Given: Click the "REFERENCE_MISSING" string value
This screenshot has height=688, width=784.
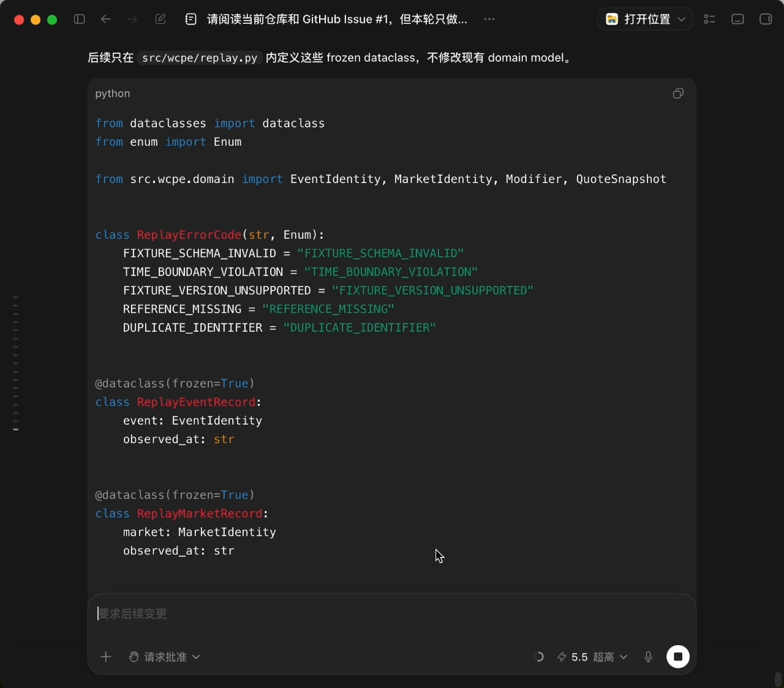Looking at the screenshot, I should [328, 309].
